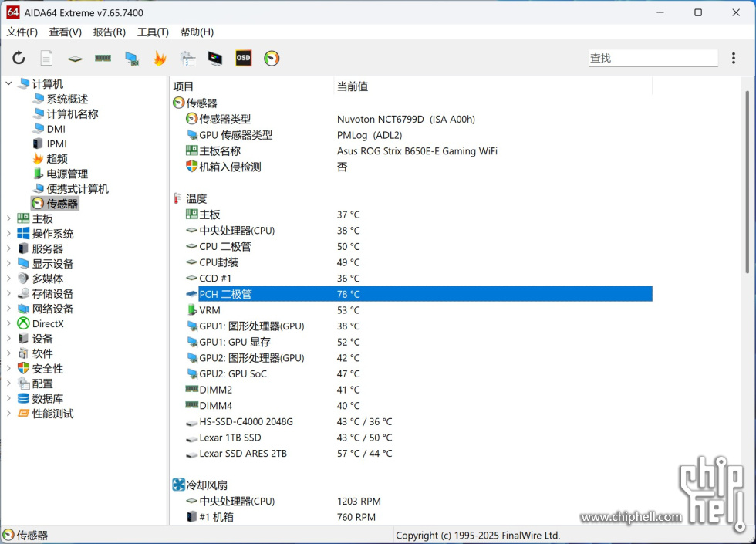Screen dimensions: 756x544
Task: Launch the Disk Benchmark toolbar icon
Action: pos(75,59)
